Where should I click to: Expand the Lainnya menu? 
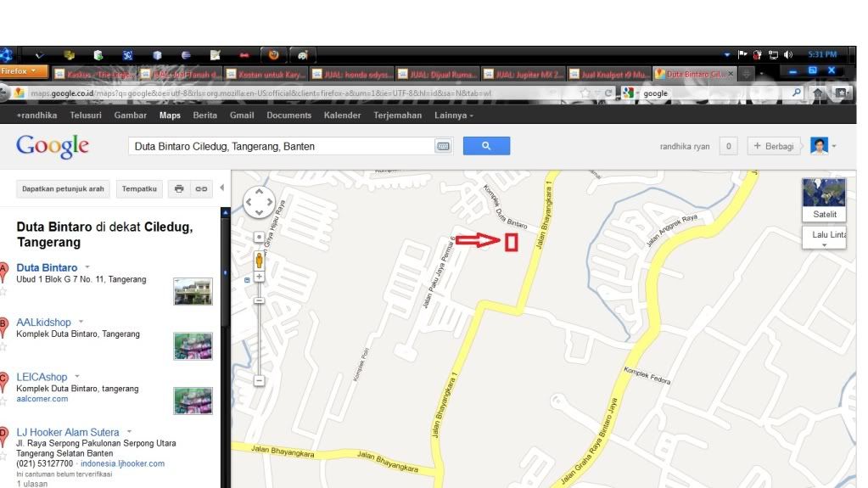(x=454, y=115)
